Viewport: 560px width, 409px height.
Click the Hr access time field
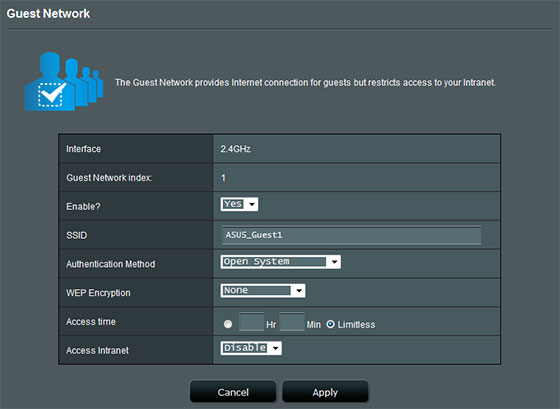pyautogui.click(x=251, y=322)
